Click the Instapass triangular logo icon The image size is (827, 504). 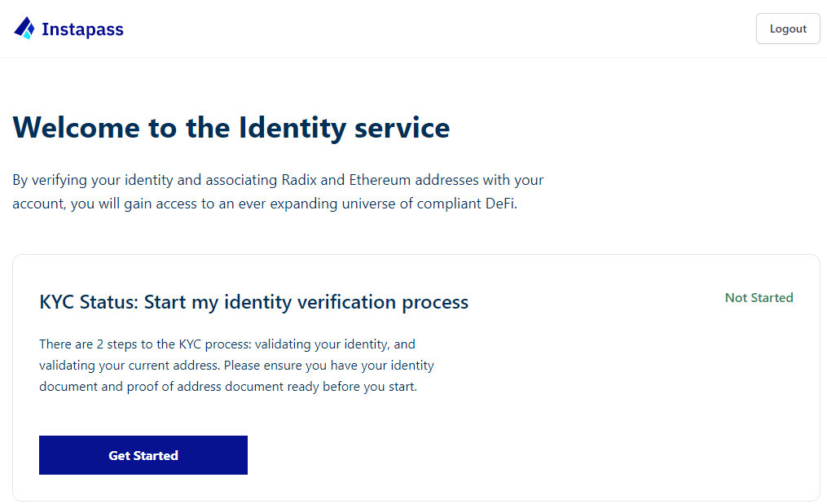(24, 28)
